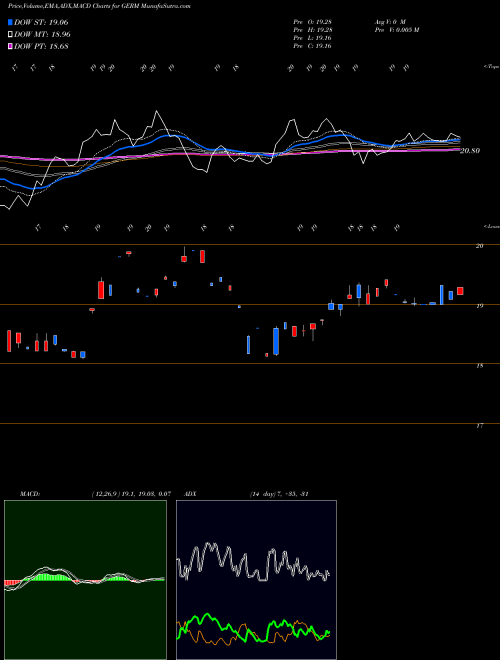This screenshot has height=660, width=500.
Task: Click the ADX '(14 day)' values text
Action: tap(279, 494)
